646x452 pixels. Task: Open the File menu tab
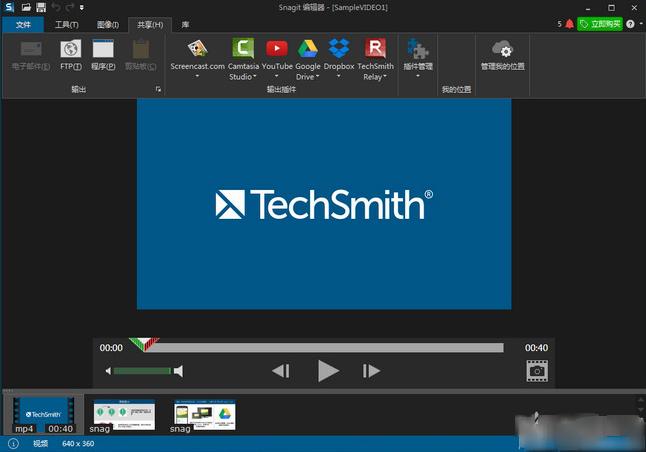23,24
